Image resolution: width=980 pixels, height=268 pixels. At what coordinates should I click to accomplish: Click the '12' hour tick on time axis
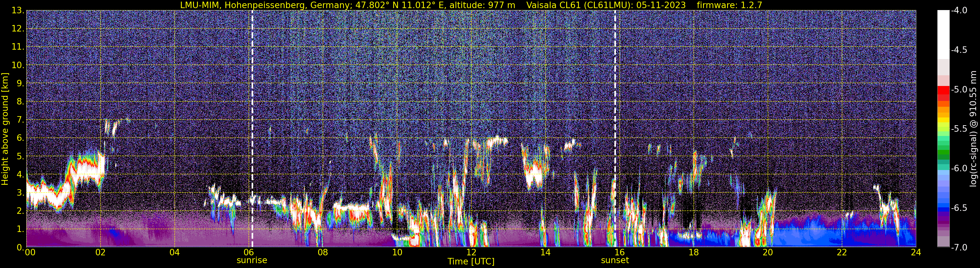click(x=471, y=253)
